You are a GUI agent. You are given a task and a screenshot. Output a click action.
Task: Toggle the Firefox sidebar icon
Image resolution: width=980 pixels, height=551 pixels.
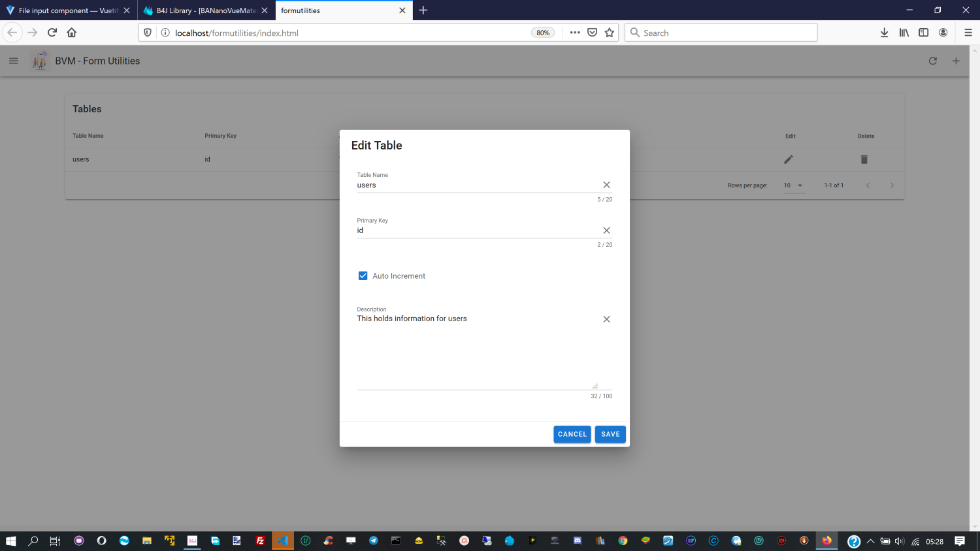click(x=923, y=33)
